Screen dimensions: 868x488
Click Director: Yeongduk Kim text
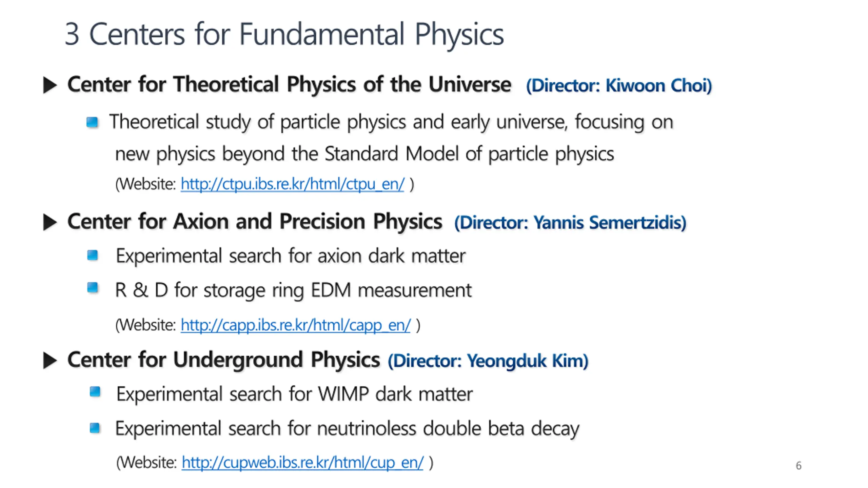[x=488, y=361]
